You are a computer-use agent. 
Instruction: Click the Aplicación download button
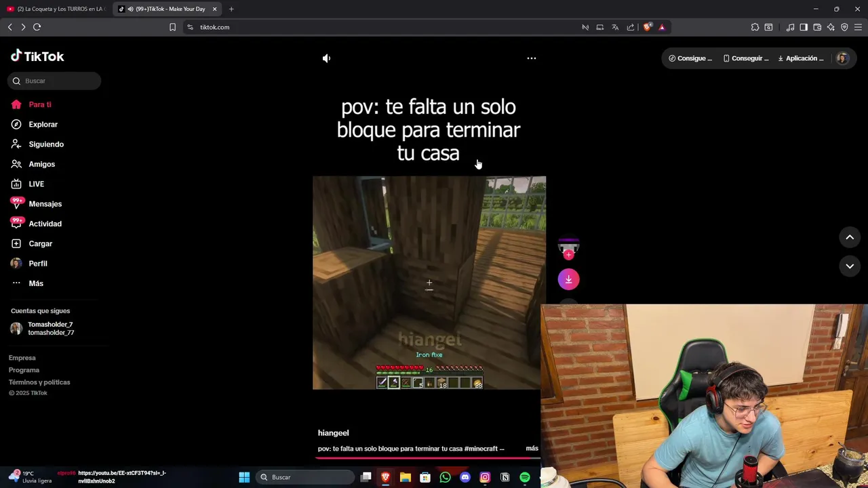tap(801, 58)
